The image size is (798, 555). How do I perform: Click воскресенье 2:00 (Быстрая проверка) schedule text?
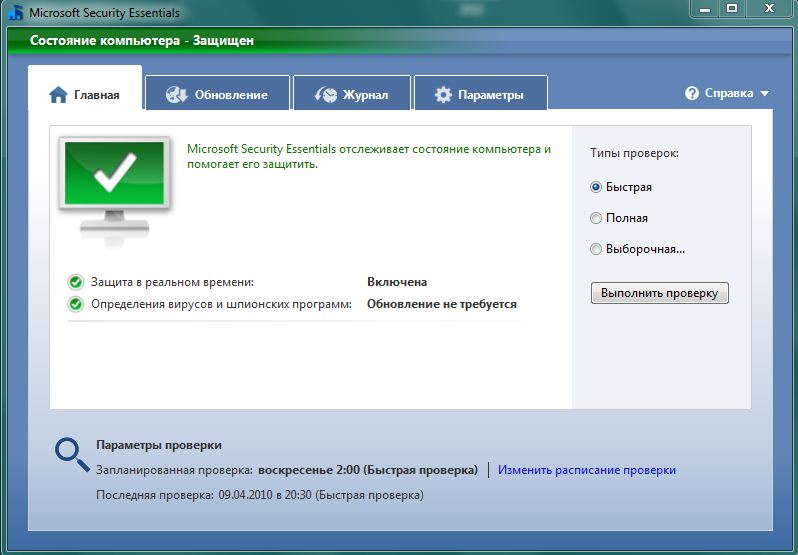point(368,470)
